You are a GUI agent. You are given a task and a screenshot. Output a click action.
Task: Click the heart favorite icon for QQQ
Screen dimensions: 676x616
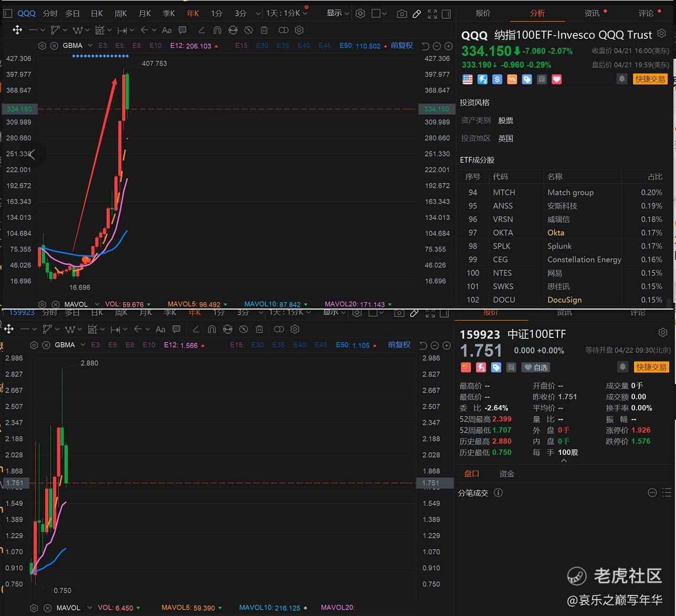[557, 79]
